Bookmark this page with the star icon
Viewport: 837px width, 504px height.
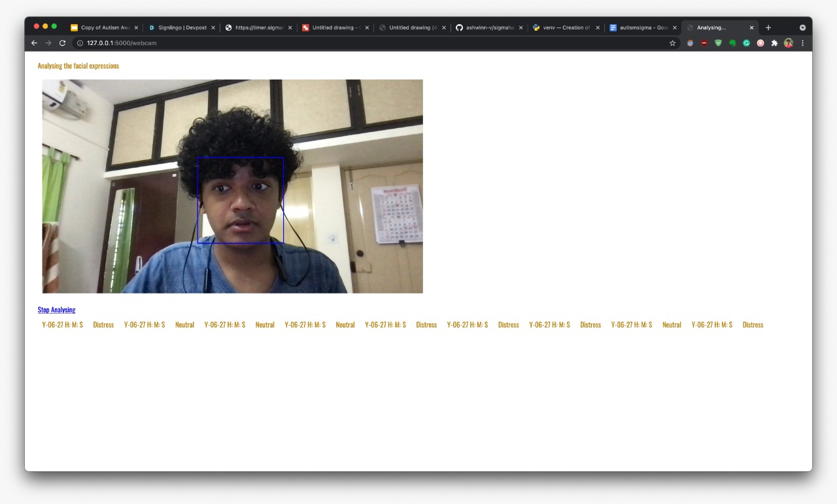tap(672, 43)
